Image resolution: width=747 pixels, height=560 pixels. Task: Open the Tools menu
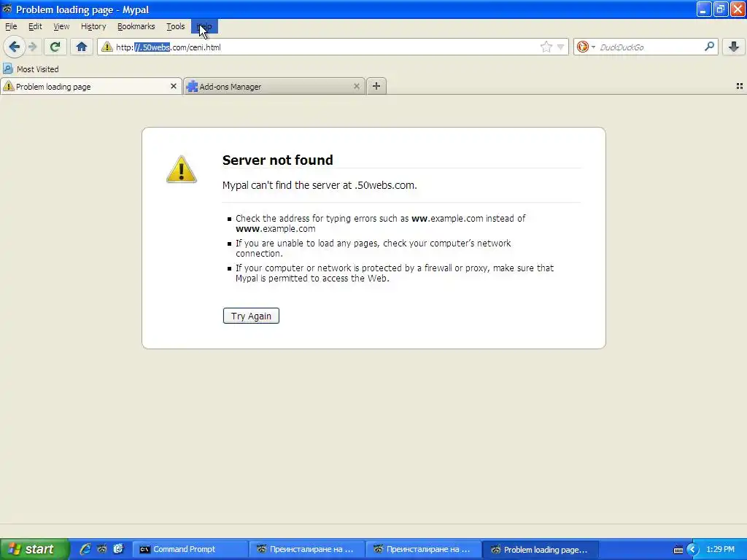click(x=175, y=27)
